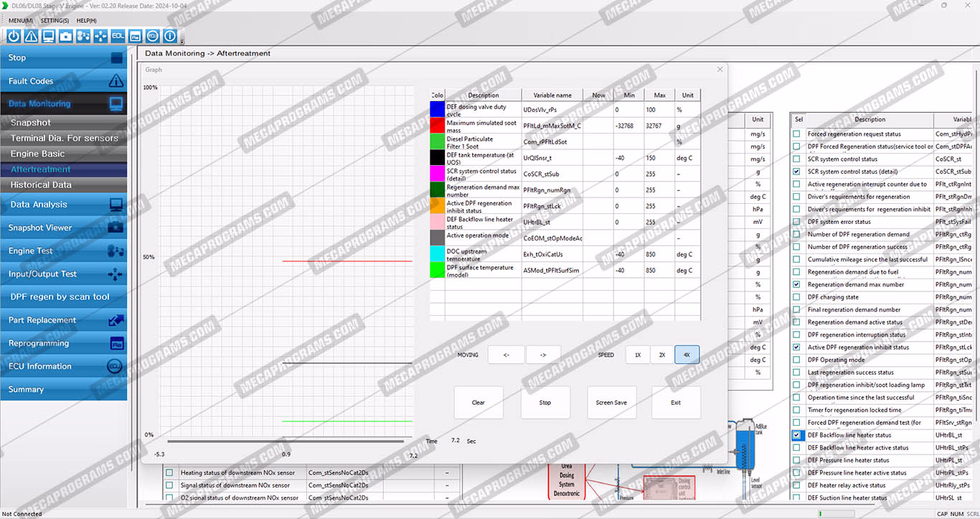
Task: Click the monitor icon in the top toolbar
Action: (x=48, y=36)
